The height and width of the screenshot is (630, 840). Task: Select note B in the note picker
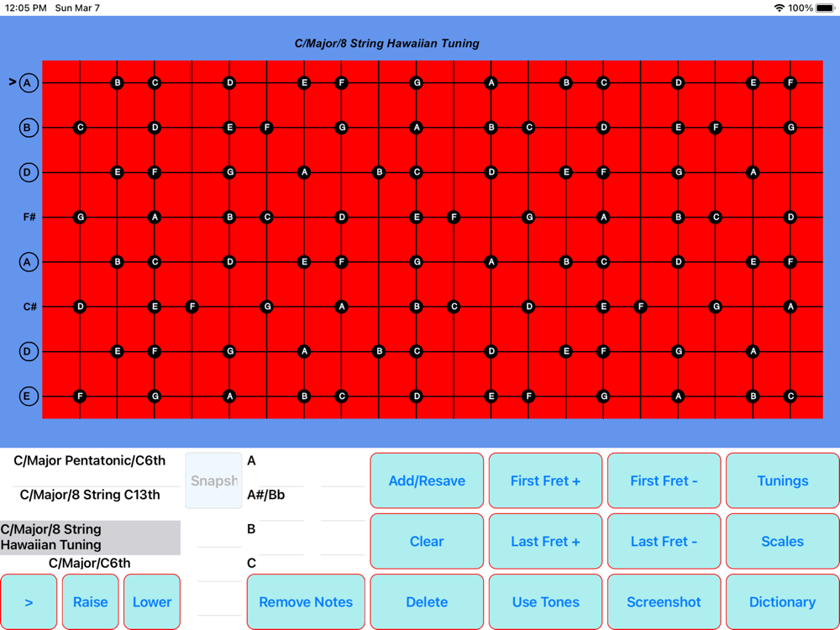click(251, 529)
